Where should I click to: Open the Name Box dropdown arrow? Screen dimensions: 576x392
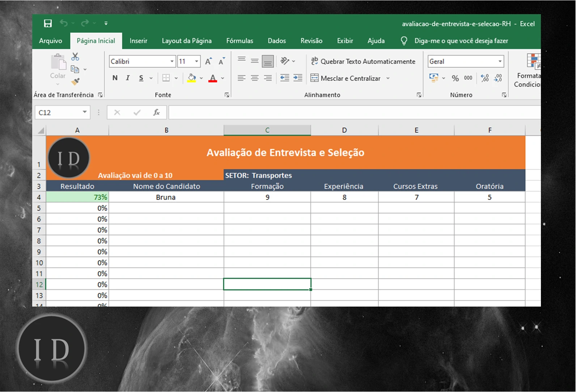pyautogui.click(x=84, y=112)
